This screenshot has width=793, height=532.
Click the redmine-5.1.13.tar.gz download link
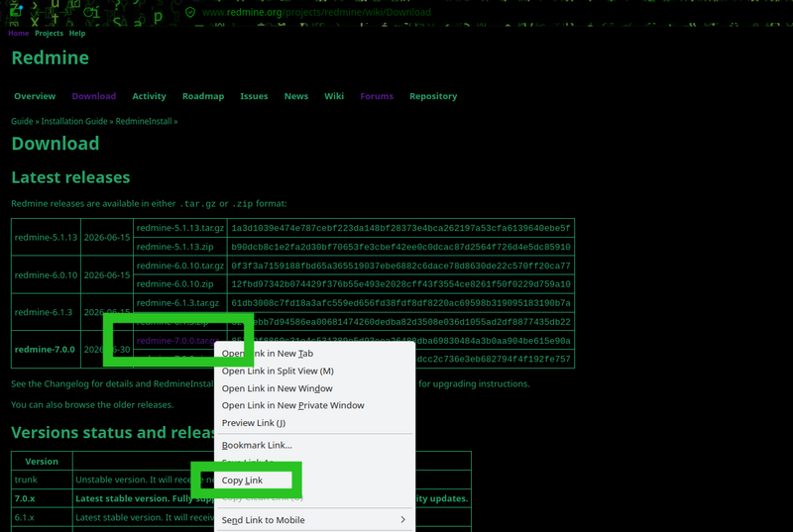coord(180,228)
